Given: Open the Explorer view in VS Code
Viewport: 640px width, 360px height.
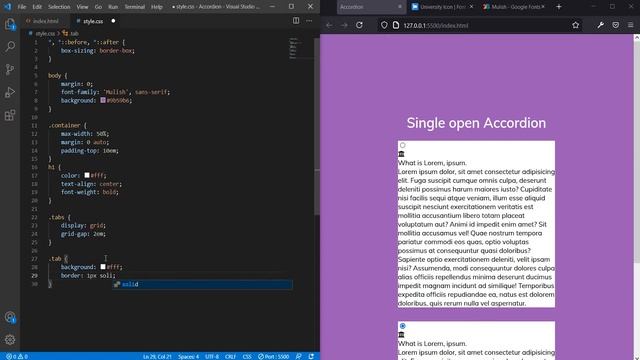Looking at the screenshot, I should (x=10, y=24).
